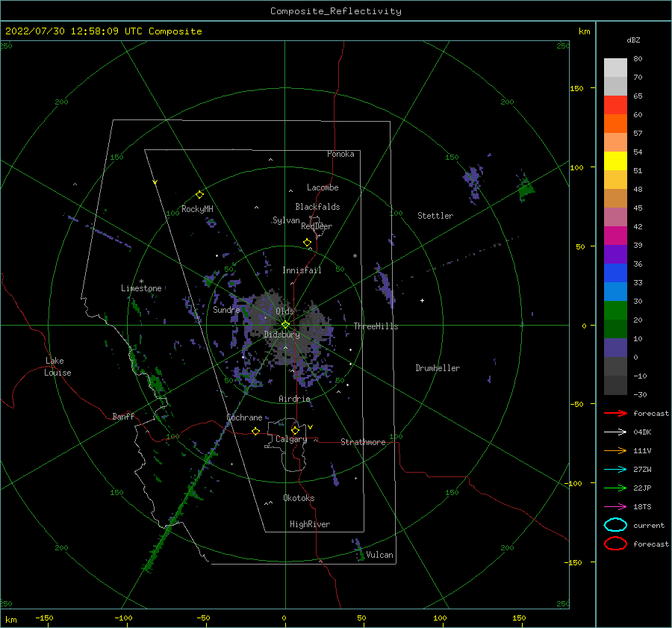Click the Limestone label

tap(141, 288)
